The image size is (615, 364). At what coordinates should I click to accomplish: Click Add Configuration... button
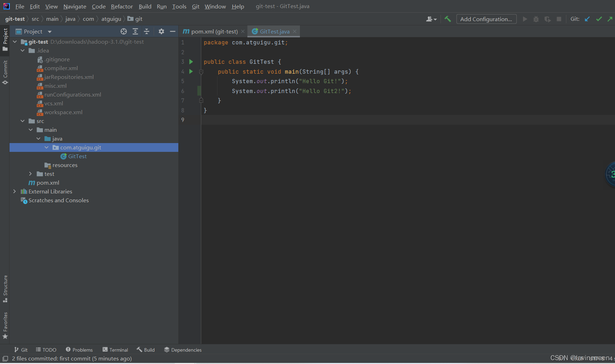point(486,19)
